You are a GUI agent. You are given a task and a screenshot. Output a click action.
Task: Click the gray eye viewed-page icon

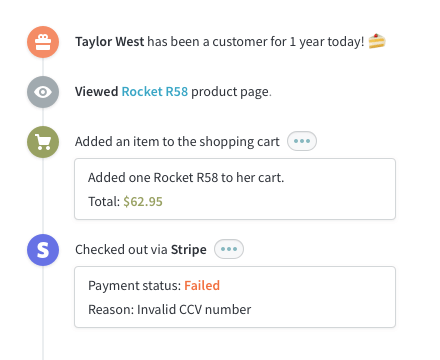[43, 92]
